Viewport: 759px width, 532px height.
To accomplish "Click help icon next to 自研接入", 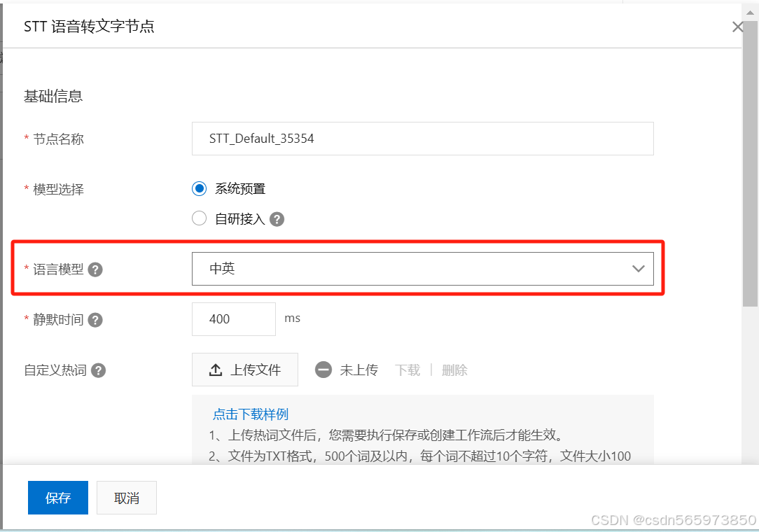I will point(277,219).
